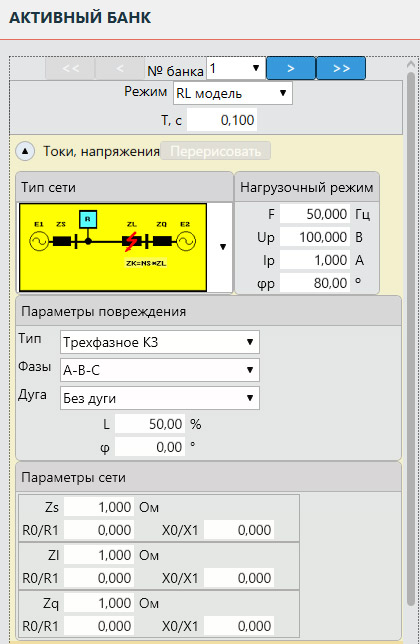Open the fault Тип Трехфазное КЗ dropdown
This screenshot has height=644, width=420.
pos(160,342)
